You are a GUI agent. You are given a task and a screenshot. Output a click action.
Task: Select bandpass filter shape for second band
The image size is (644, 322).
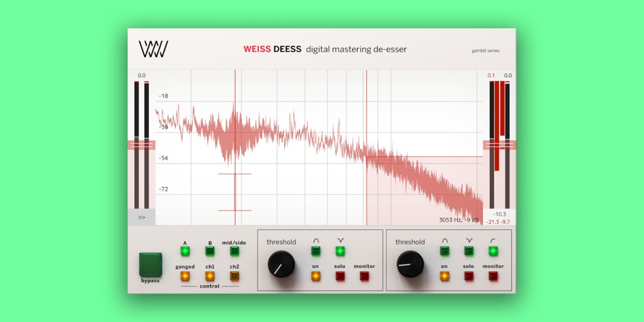coord(444,251)
